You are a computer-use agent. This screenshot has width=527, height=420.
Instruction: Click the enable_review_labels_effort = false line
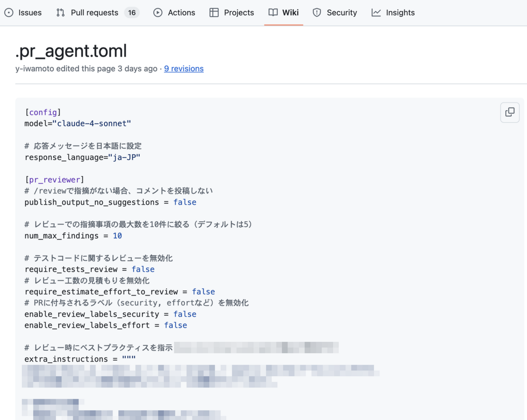105,325
